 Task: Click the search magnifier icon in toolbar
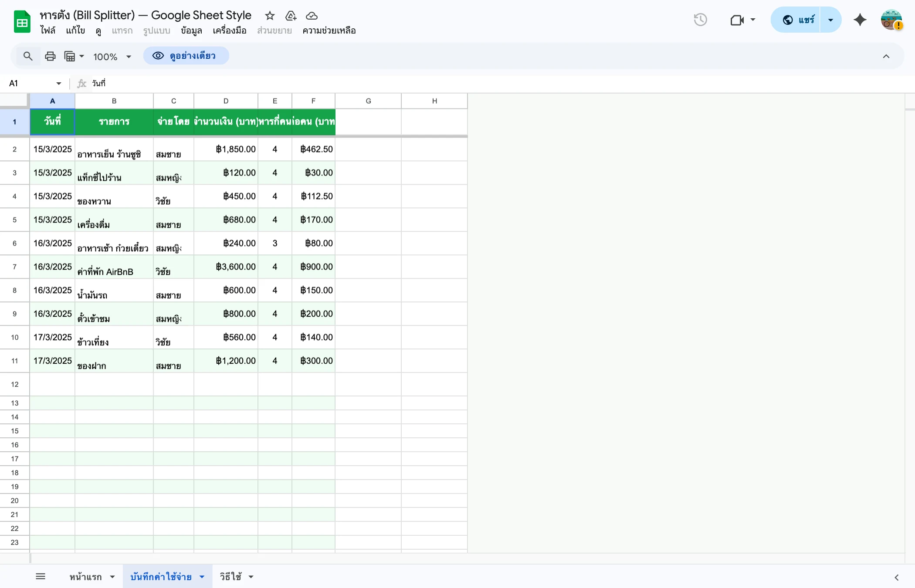(x=28, y=56)
